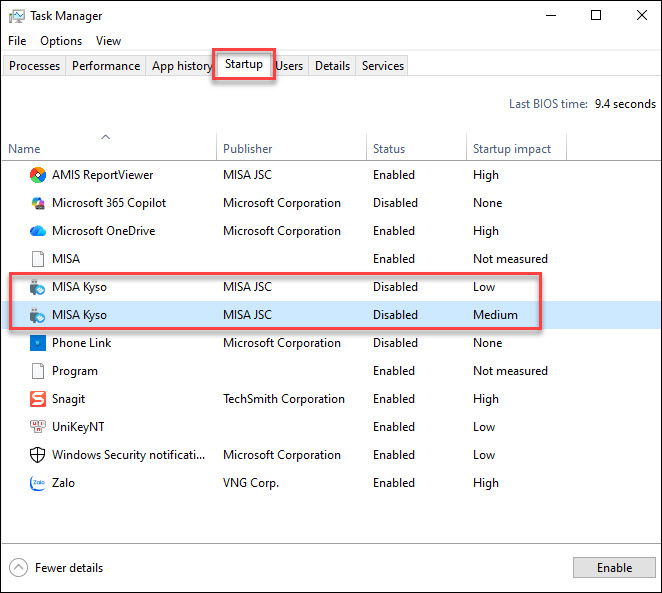Sort list by Name column header
The width and height of the screenshot is (662, 593).
tap(25, 149)
